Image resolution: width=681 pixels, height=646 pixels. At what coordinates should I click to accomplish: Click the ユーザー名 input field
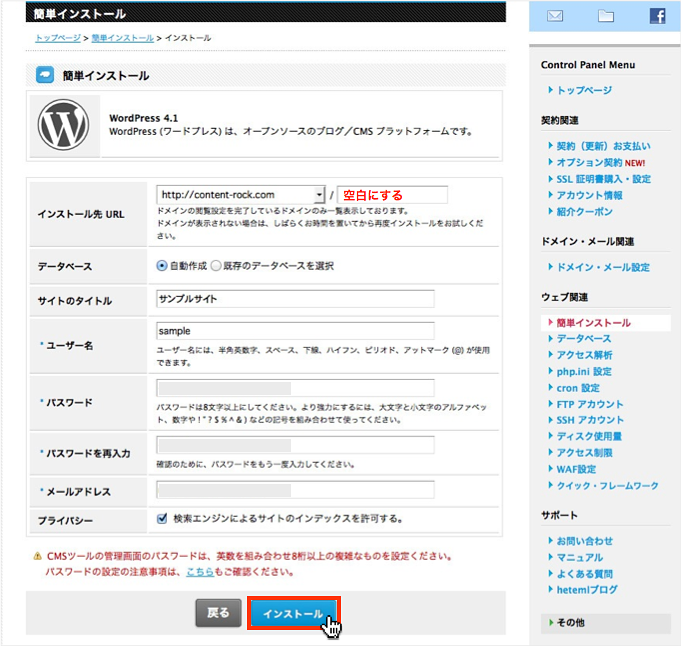pyautogui.click(x=295, y=331)
